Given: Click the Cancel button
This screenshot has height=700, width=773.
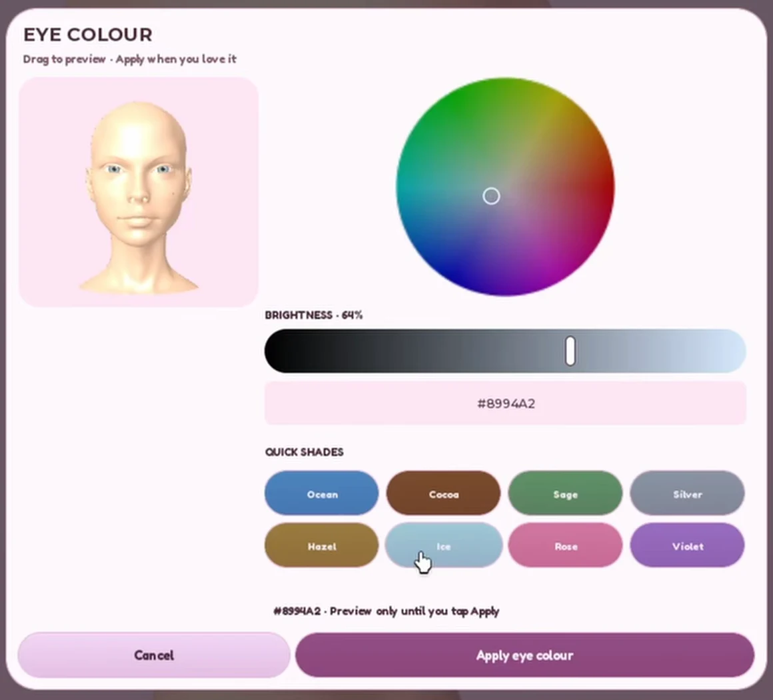Looking at the screenshot, I should pos(154,655).
